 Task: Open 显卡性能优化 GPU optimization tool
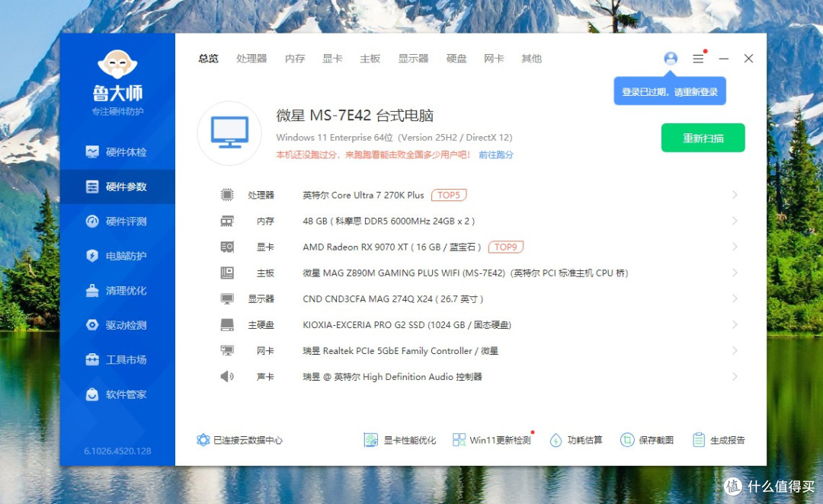click(400, 440)
